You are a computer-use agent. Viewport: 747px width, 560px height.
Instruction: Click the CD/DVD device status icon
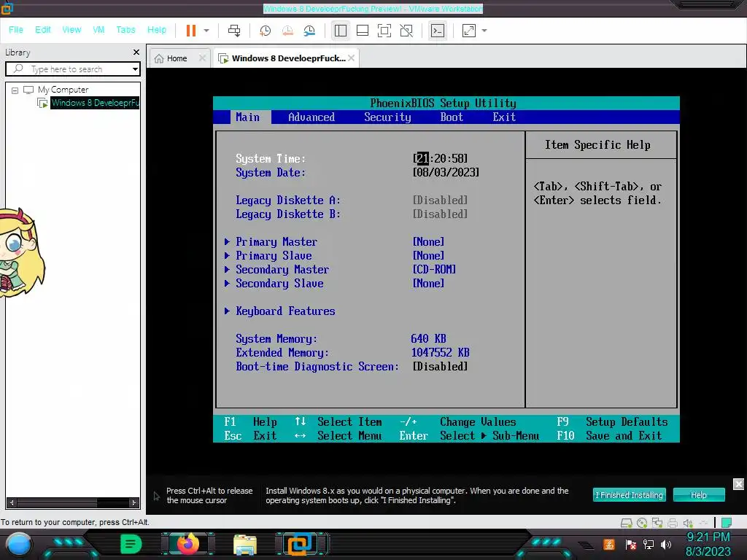[642, 523]
